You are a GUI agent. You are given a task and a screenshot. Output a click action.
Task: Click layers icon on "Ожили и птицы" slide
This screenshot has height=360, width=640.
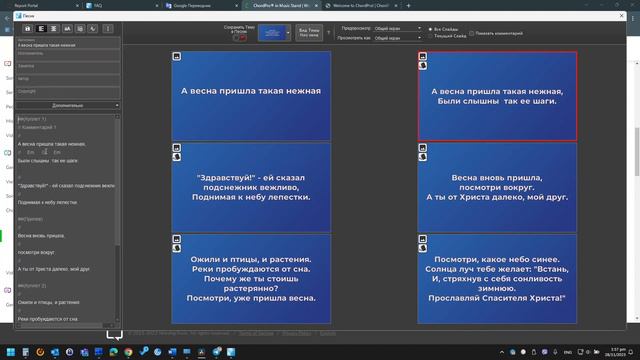point(177,248)
